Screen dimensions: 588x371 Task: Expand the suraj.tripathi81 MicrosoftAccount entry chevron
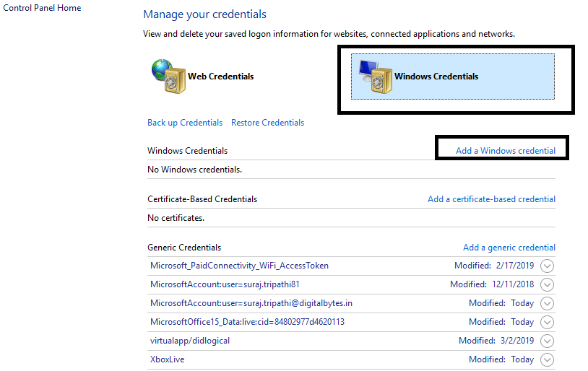pos(547,285)
